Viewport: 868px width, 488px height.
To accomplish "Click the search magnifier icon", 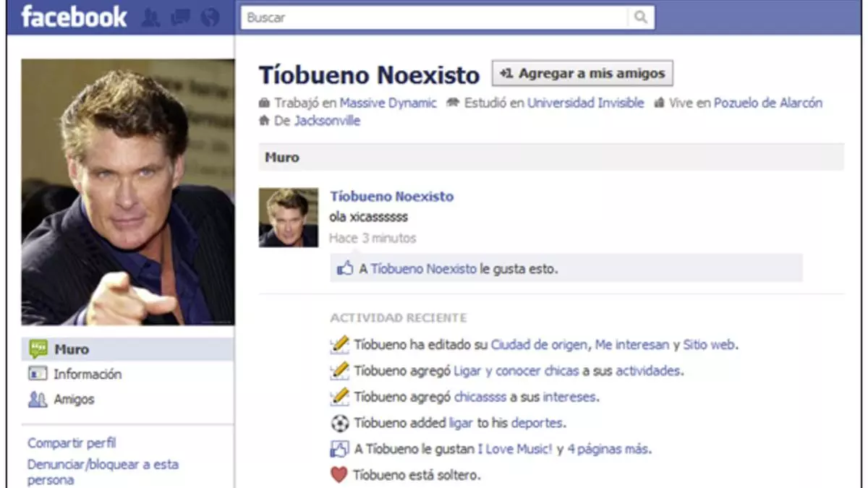I will 640,18.
